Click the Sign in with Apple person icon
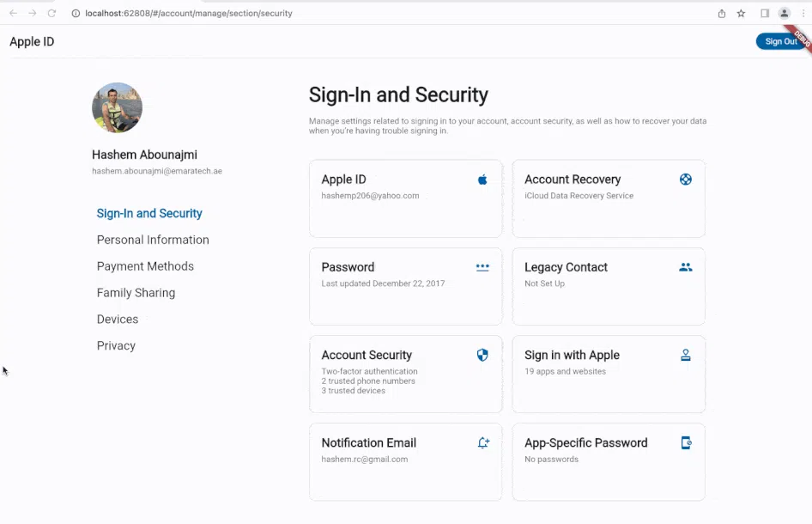The height and width of the screenshot is (524, 812). coord(685,355)
